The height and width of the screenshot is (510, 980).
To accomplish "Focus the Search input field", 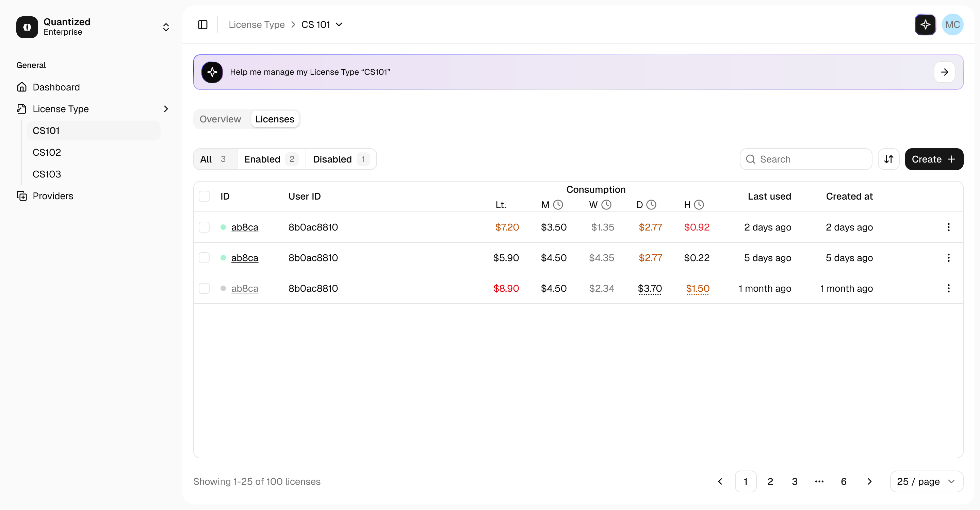I will tap(806, 159).
